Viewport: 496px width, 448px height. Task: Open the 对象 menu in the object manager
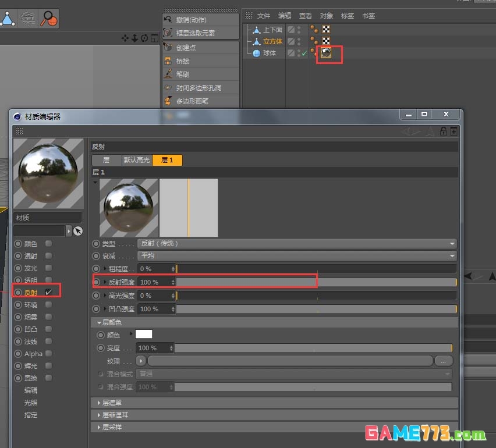click(326, 16)
